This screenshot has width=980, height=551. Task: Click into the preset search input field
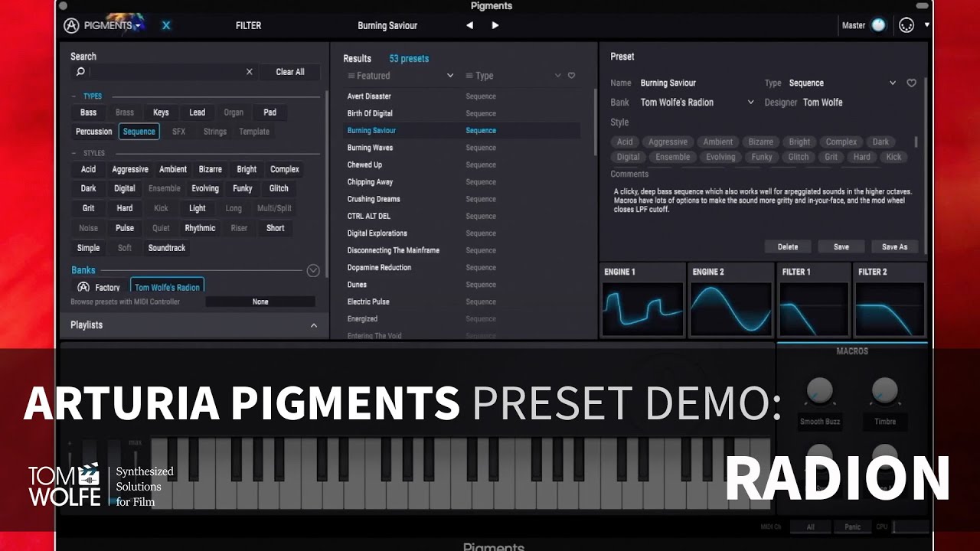tap(167, 72)
